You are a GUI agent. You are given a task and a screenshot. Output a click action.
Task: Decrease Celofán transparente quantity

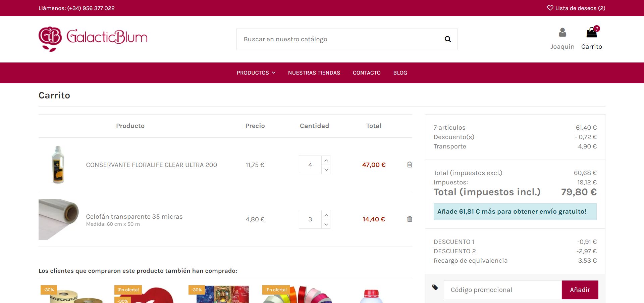tap(326, 224)
